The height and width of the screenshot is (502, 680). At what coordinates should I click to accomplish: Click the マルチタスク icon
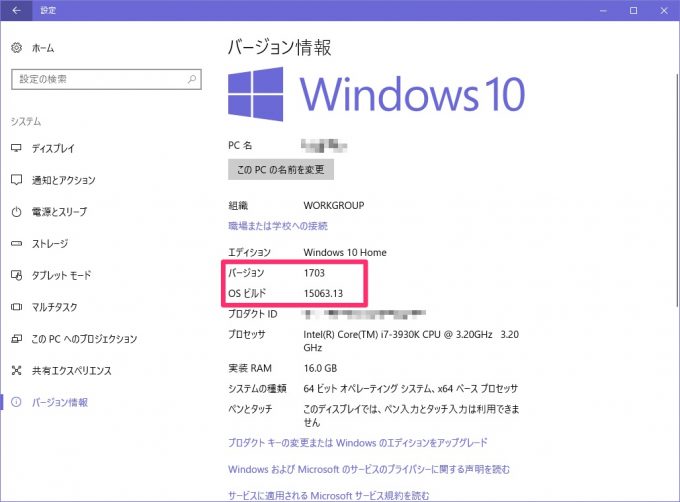coord(16,307)
